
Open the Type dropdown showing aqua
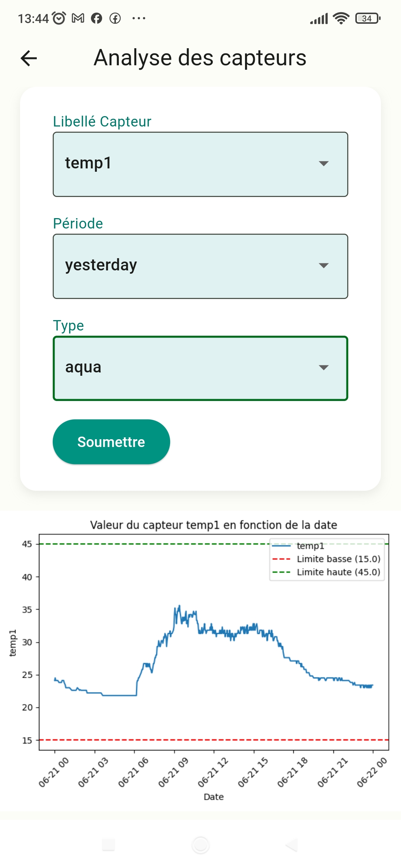200,368
